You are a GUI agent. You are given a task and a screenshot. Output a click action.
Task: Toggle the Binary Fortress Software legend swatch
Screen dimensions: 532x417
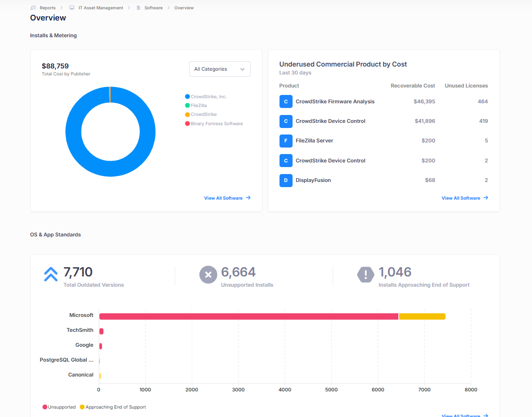click(187, 123)
